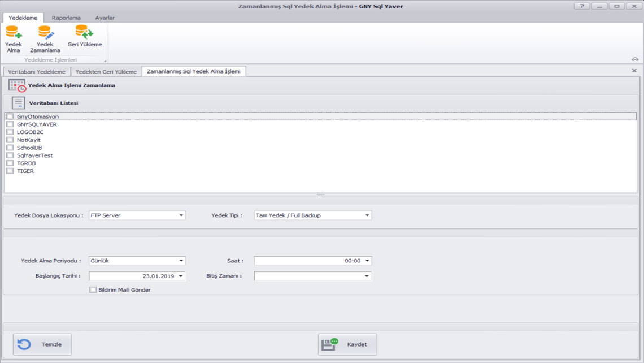The image size is (644, 363).
Task: Select the SchoolDB database checkbox
Action: pyautogui.click(x=10, y=148)
